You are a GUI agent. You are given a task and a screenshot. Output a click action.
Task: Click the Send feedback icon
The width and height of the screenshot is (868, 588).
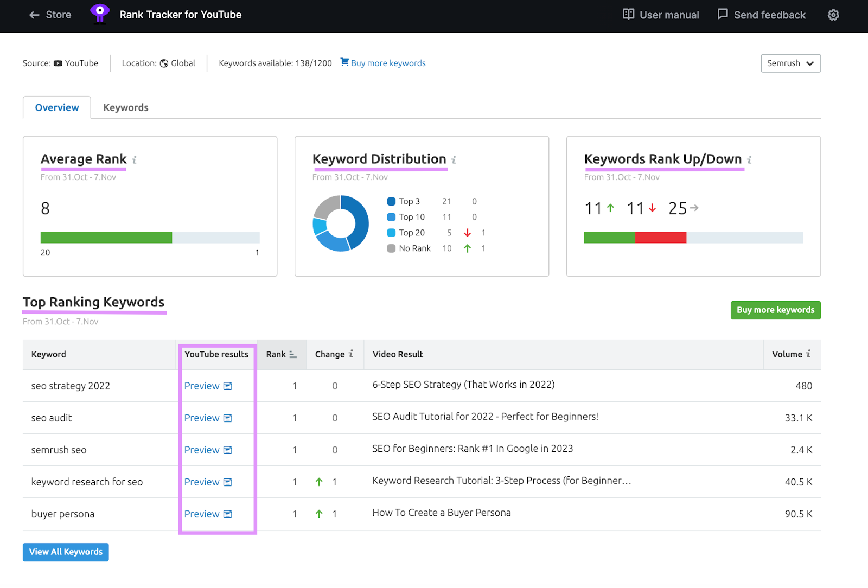tap(723, 15)
